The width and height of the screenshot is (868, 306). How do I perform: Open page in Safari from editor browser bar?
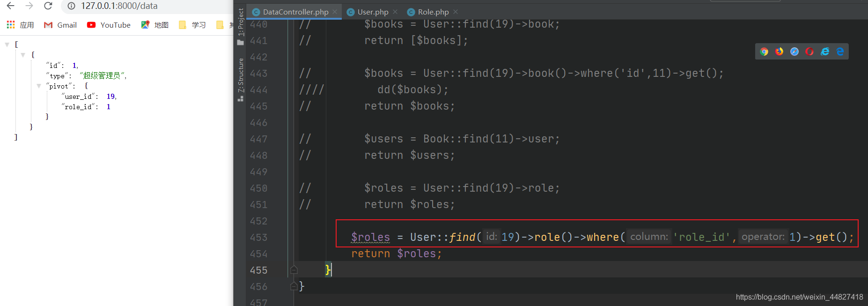click(x=794, y=52)
